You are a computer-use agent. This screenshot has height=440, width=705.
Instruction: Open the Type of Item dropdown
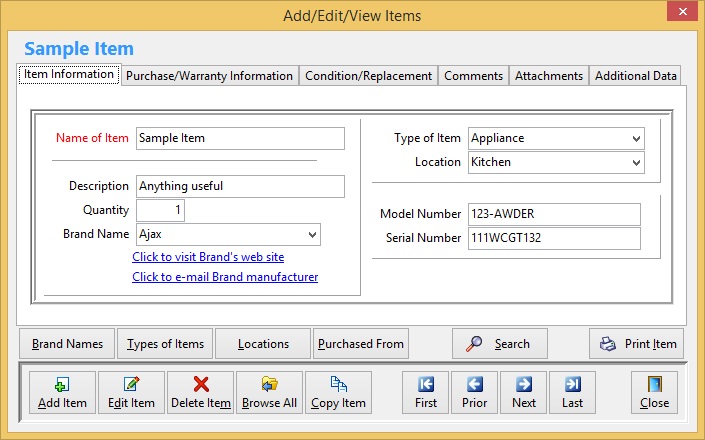[x=636, y=138]
